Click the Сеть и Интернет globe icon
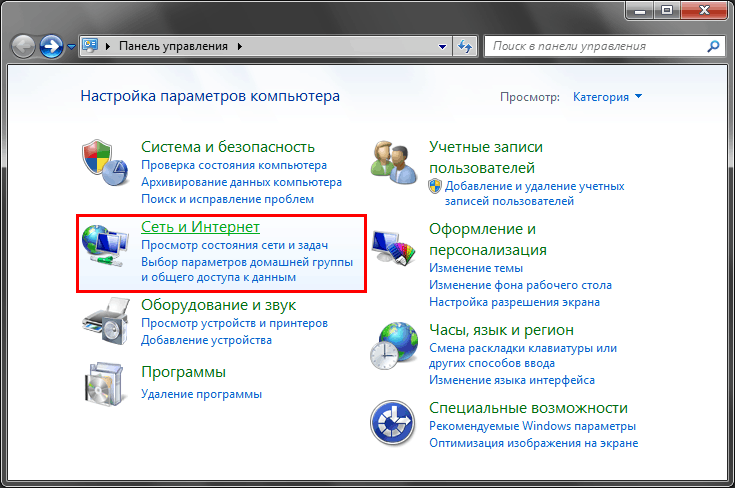Screen dimensions: 735x488 [x=105, y=245]
